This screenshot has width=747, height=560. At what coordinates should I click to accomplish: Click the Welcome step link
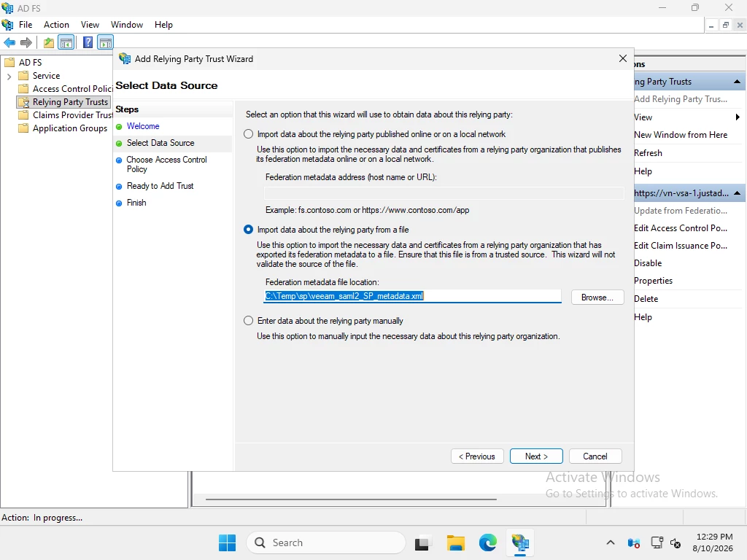point(143,126)
